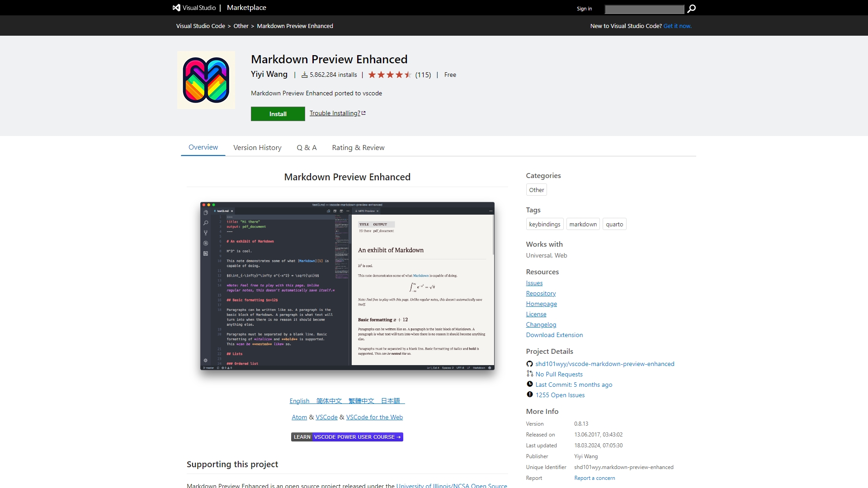Viewport: 868px width, 488px height.
Task: Click the GitHub repository icon in Project Details
Action: pyautogui.click(x=529, y=364)
